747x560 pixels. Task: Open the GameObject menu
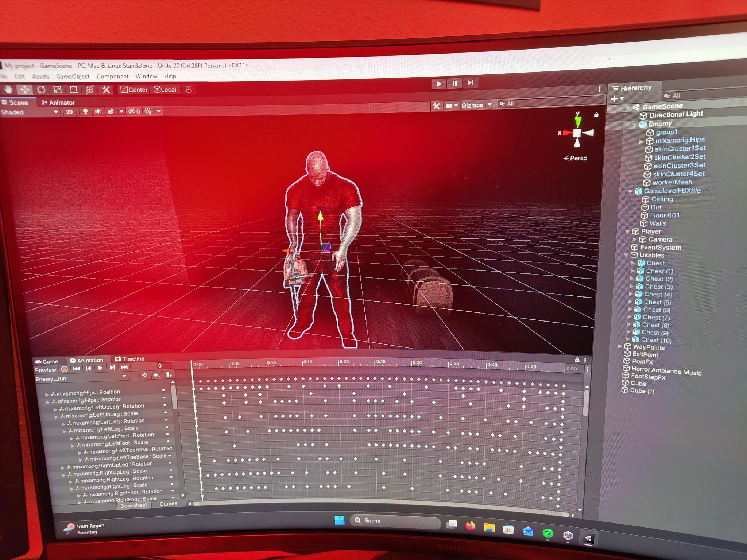73,76
